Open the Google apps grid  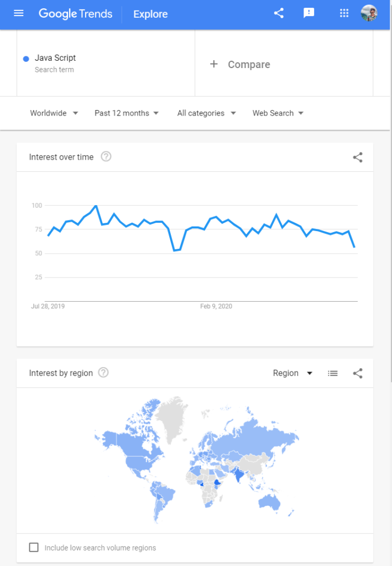(x=344, y=13)
